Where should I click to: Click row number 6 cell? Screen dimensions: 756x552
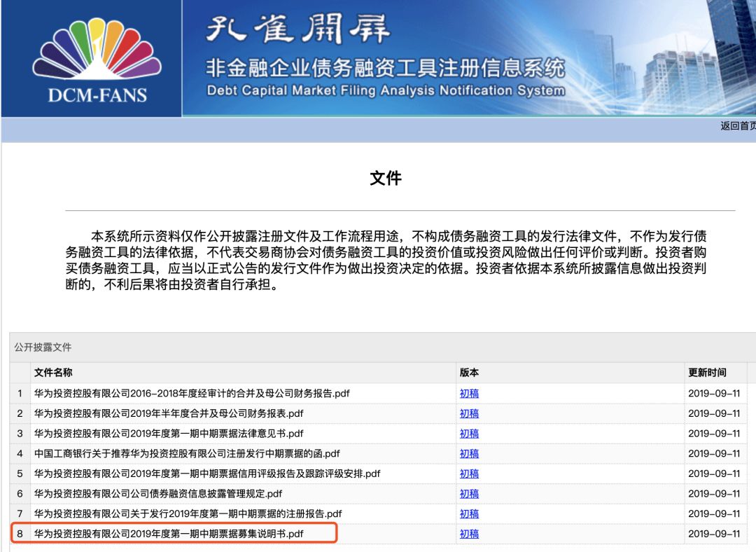[x=20, y=494]
